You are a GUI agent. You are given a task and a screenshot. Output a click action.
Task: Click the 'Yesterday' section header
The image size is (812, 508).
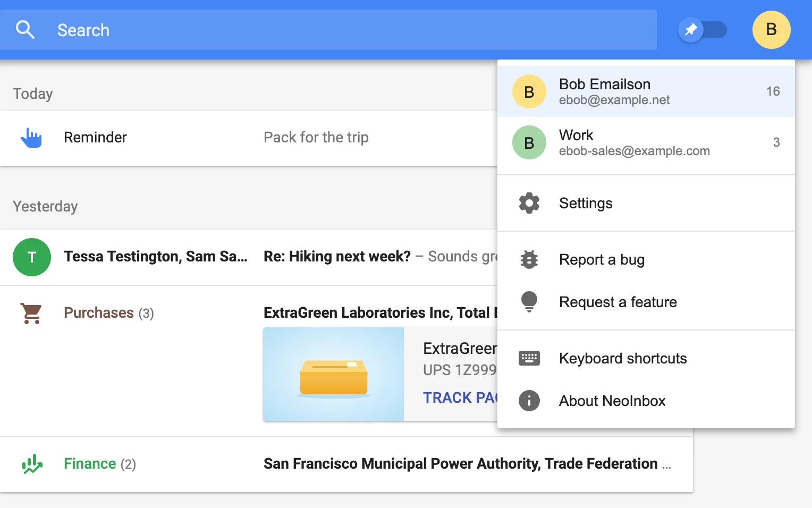45,206
